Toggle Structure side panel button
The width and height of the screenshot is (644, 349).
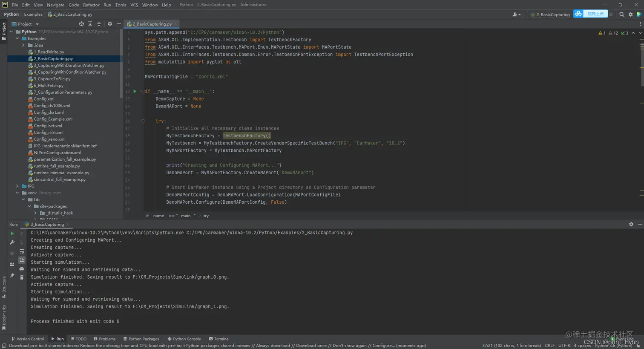4,287
